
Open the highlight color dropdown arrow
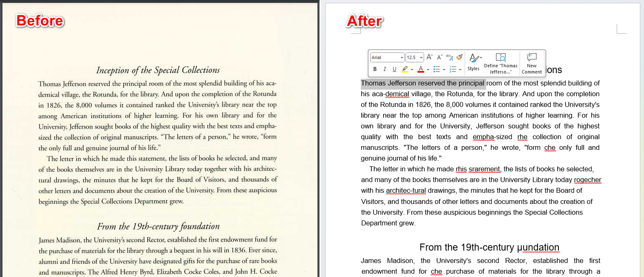pos(412,69)
